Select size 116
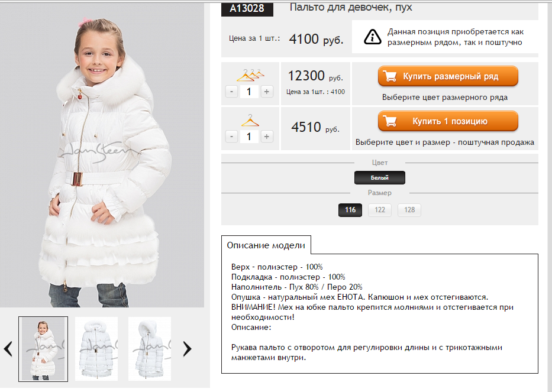 (x=350, y=210)
